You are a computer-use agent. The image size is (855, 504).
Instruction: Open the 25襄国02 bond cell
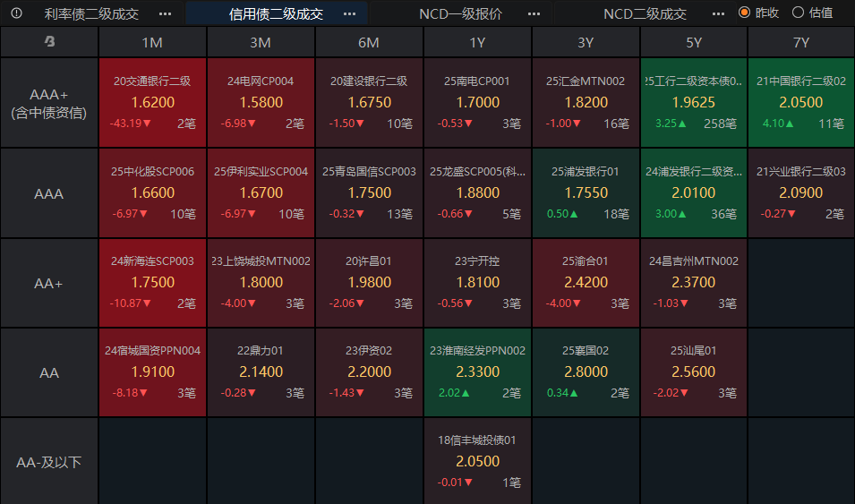[x=586, y=372]
